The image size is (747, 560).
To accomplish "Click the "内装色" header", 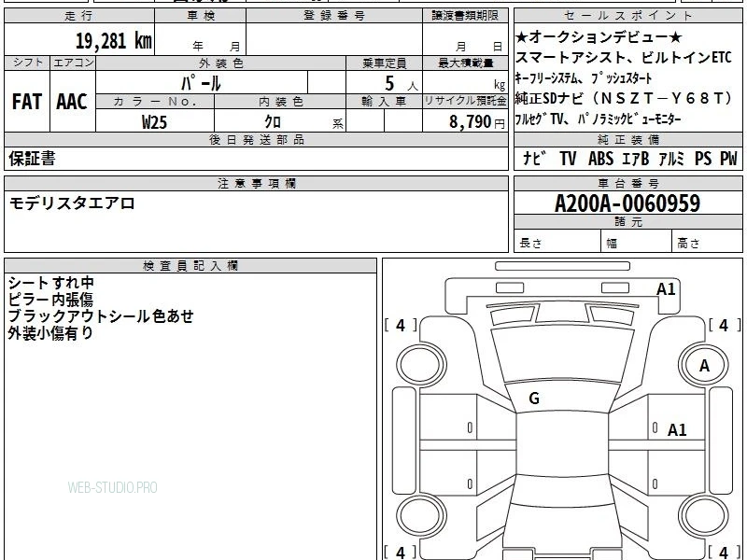I will coord(280,102).
